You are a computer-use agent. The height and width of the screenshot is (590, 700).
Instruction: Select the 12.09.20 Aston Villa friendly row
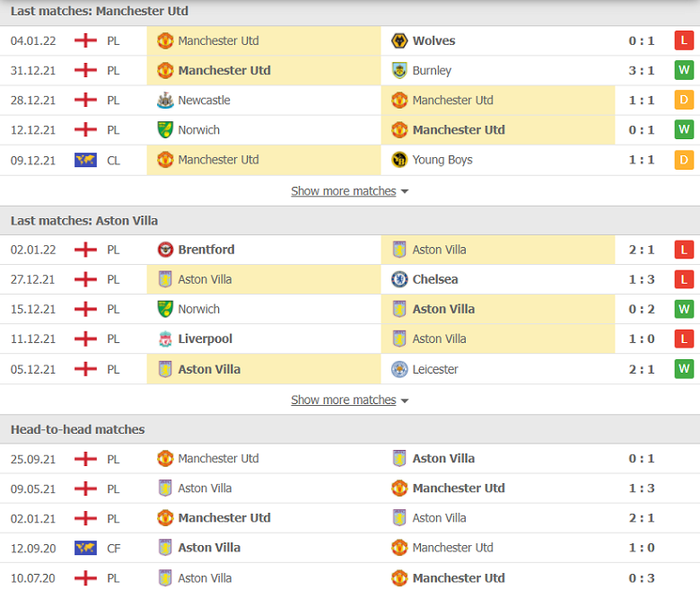click(x=350, y=548)
